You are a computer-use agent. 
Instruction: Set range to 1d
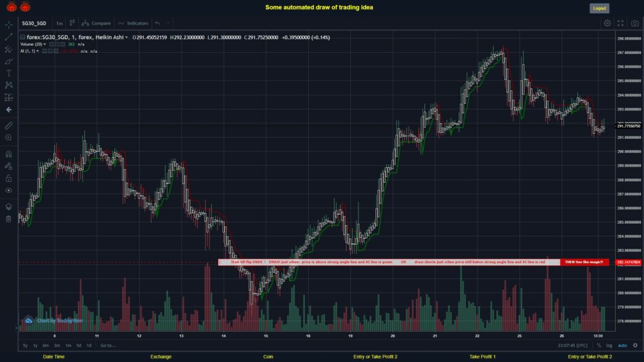89,346
